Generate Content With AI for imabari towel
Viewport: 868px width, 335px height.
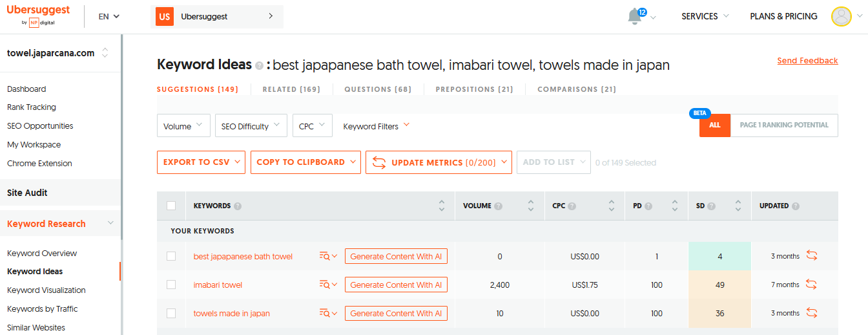[x=396, y=285]
